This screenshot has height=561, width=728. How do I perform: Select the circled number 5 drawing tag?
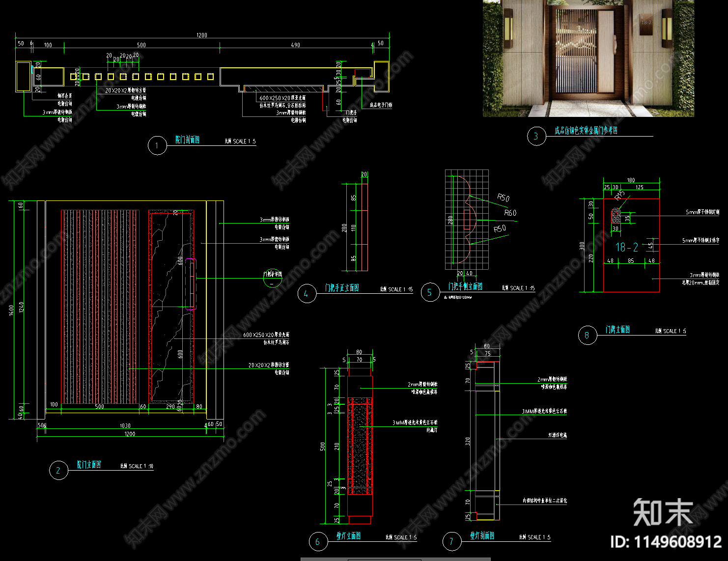(430, 292)
